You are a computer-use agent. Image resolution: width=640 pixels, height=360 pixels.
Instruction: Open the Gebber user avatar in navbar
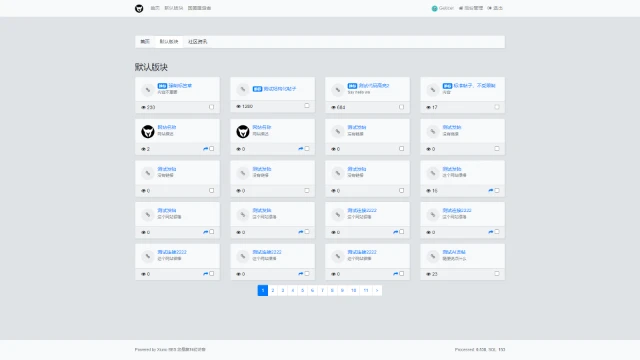tap(434, 8)
